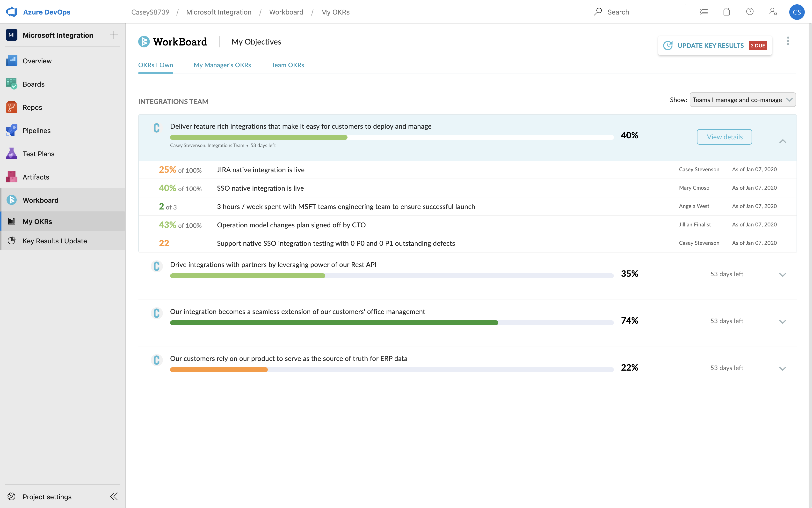Click Microsoft Integration breadcrumb
Screen dimensions: 812x508
click(219, 12)
